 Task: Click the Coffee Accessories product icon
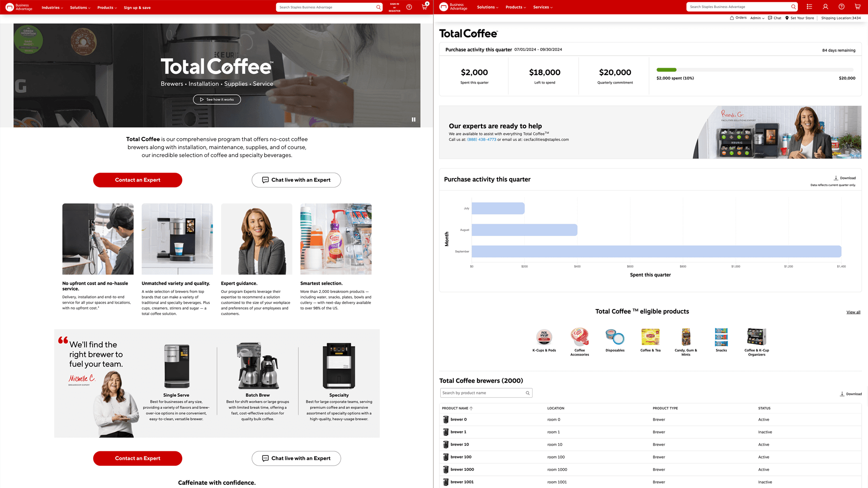pos(580,337)
